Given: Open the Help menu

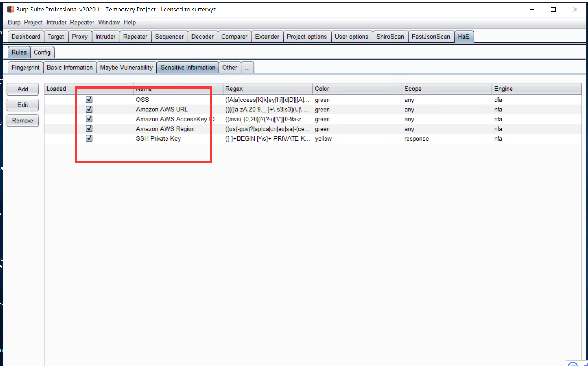Looking at the screenshot, I should coord(129,23).
